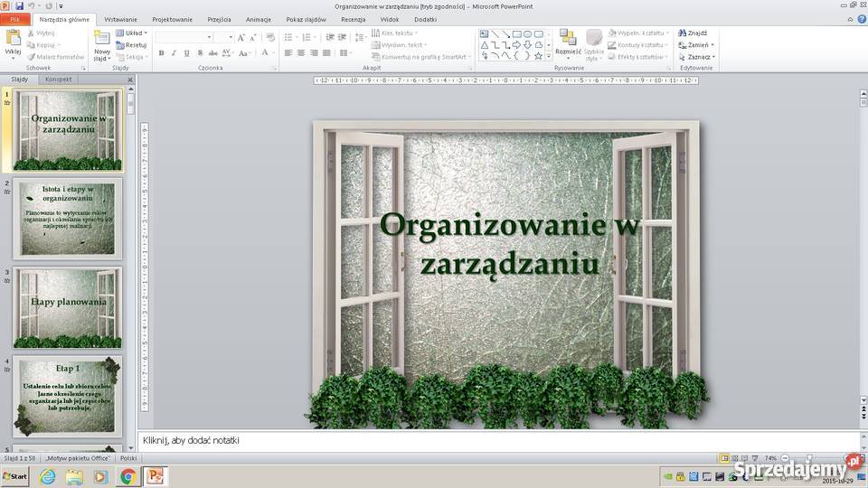Toggle Italic formatting button
868x488 pixels.
(x=174, y=53)
